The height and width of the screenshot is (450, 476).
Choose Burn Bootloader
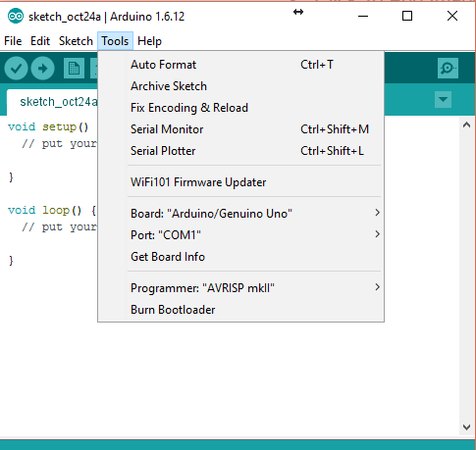tap(240, 310)
